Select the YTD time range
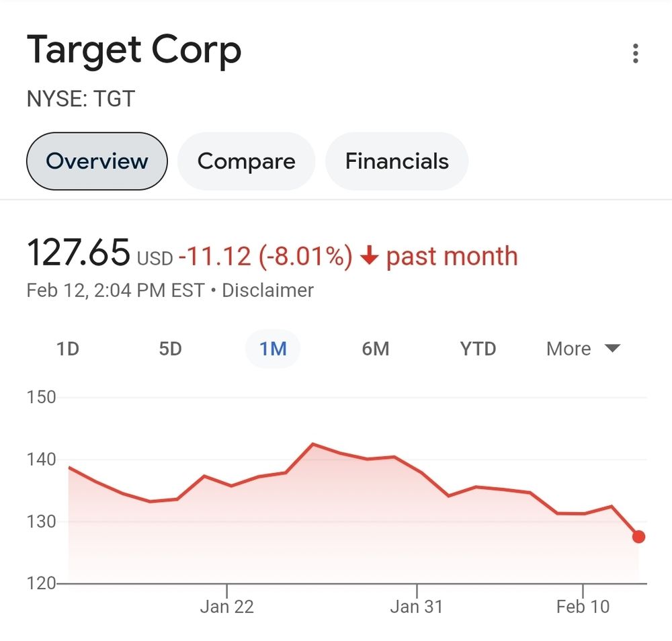This screenshot has height=641, width=672. click(x=478, y=349)
